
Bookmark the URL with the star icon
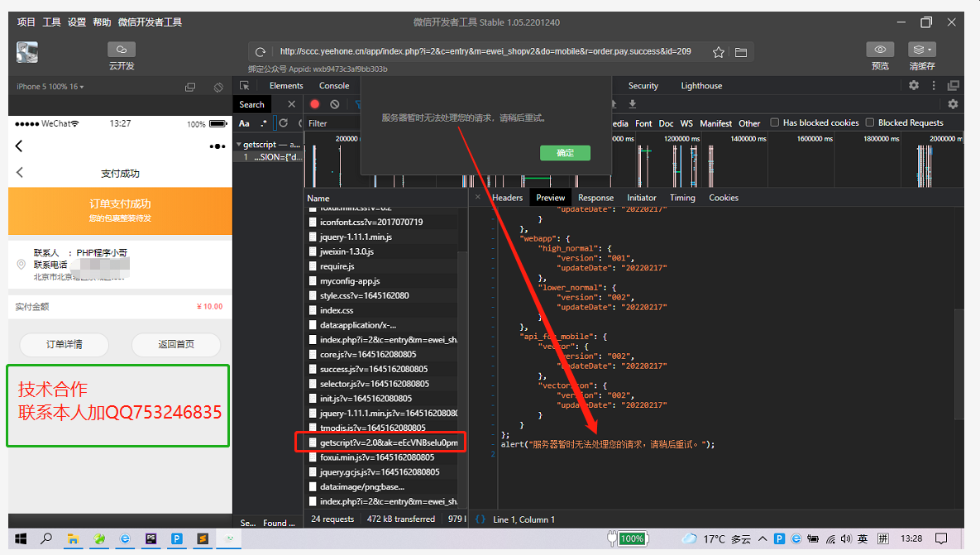point(718,52)
